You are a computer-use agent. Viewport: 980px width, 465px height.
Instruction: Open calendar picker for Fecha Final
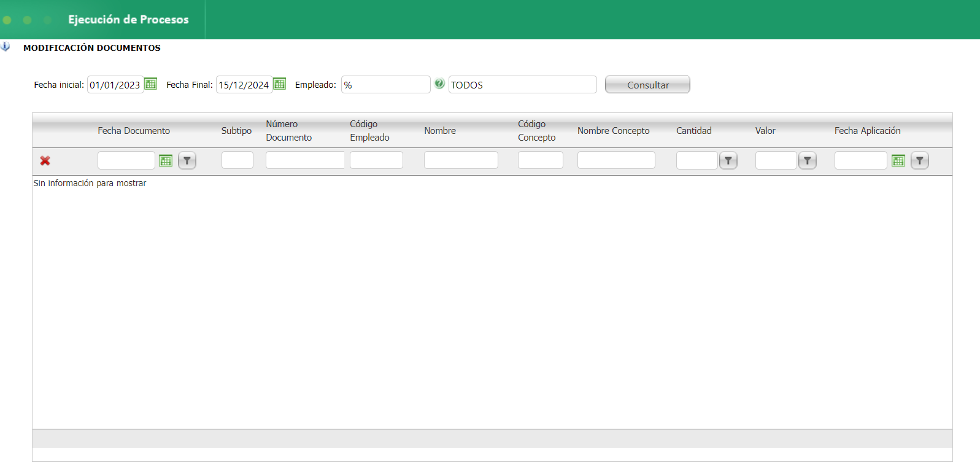(x=280, y=84)
